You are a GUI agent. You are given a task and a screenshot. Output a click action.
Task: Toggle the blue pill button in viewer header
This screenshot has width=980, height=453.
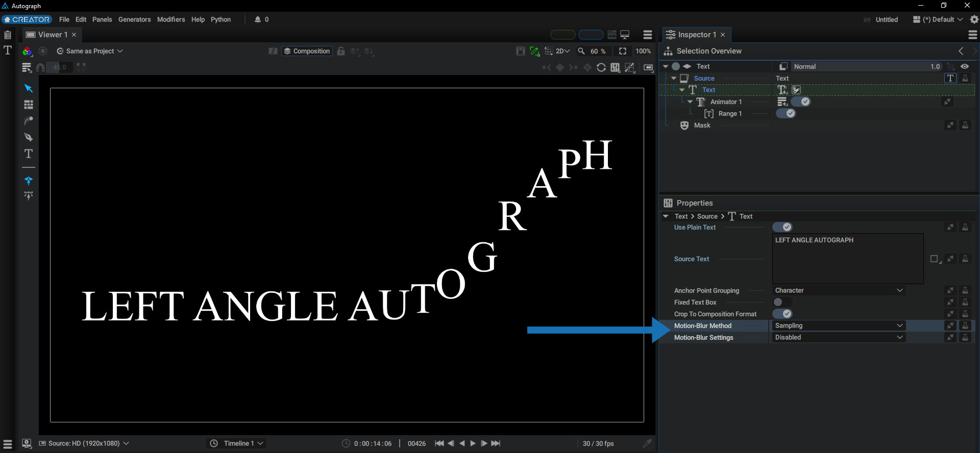pos(591,35)
